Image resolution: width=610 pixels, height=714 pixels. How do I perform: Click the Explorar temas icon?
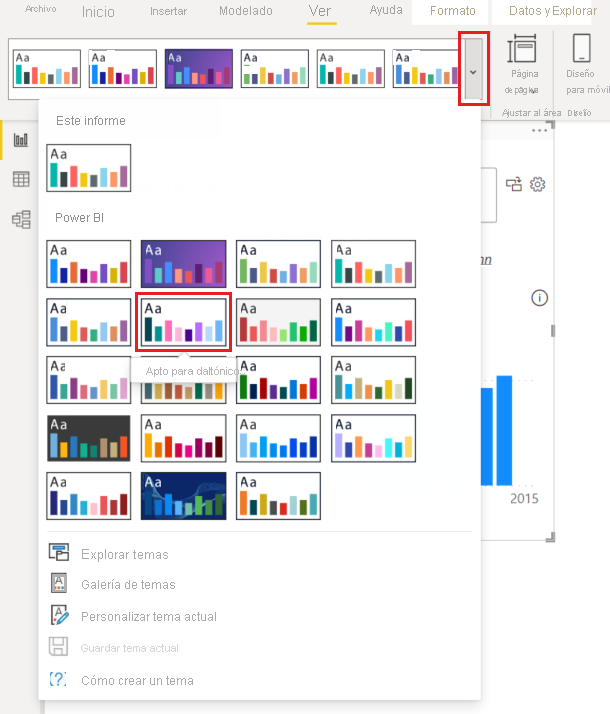[59, 552]
